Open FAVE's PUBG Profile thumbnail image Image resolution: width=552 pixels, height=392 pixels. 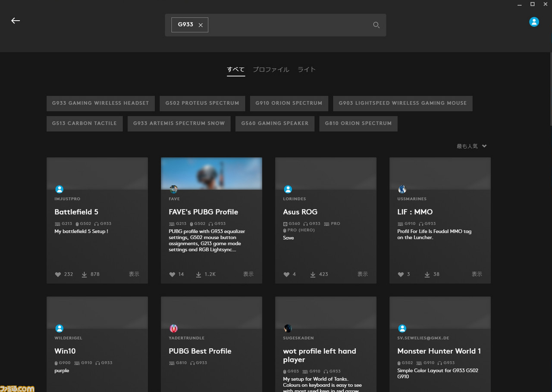[211, 173]
